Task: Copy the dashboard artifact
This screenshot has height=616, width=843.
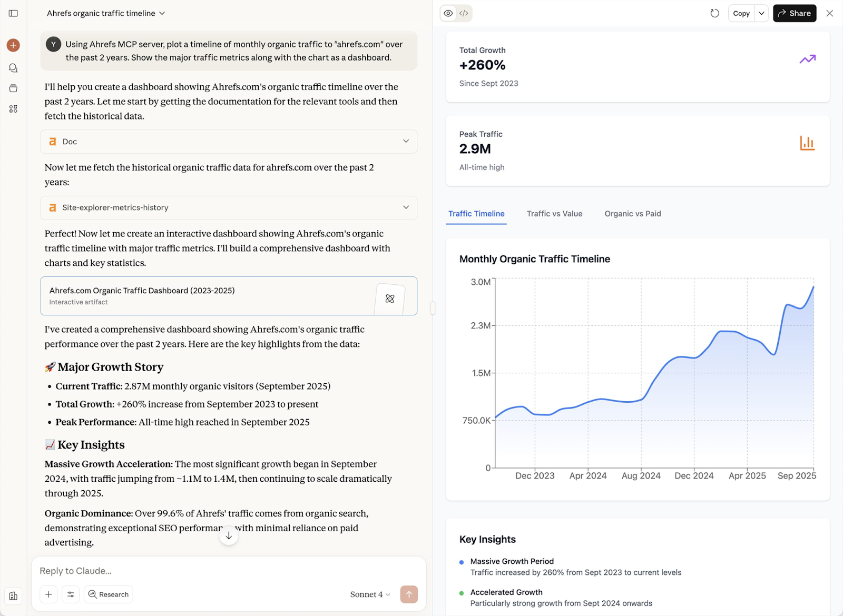Action: point(740,13)
